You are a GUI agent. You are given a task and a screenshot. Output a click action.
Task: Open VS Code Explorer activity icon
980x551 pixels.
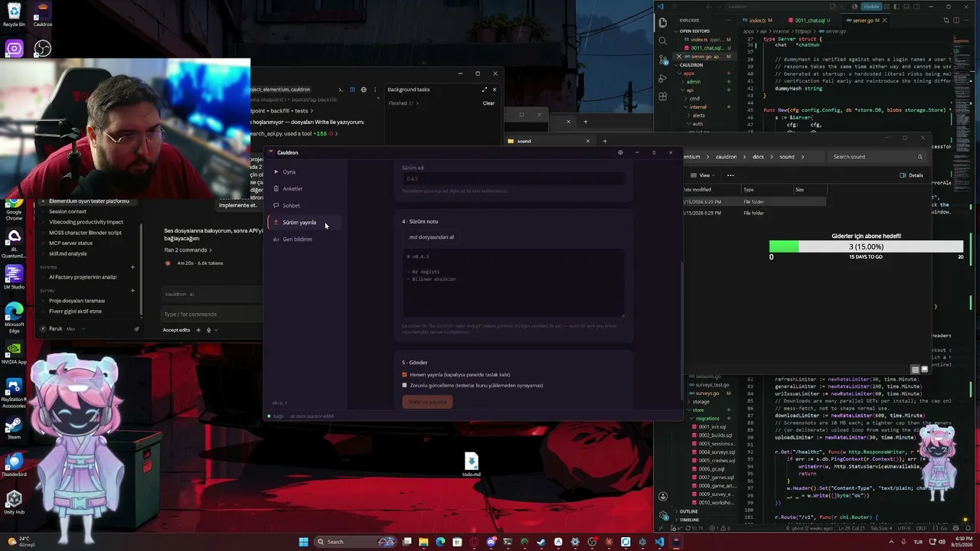[x=663, y=22]
